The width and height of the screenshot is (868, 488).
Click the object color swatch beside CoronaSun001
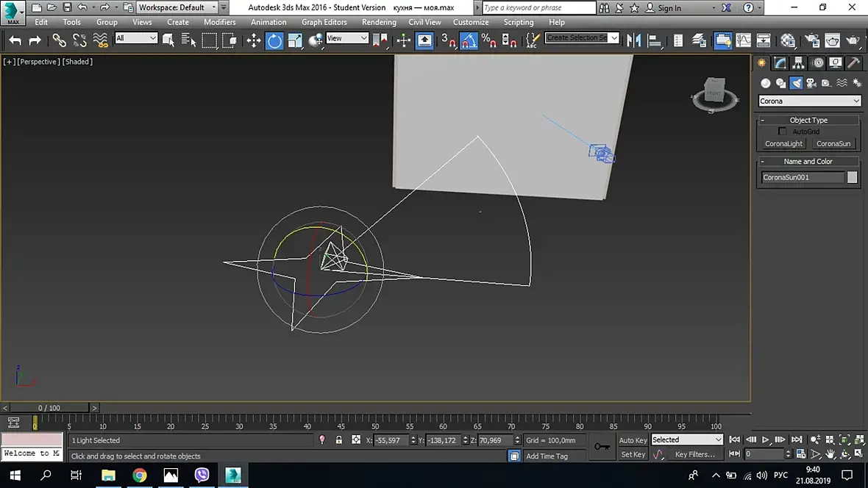click(x=852, y=177)
